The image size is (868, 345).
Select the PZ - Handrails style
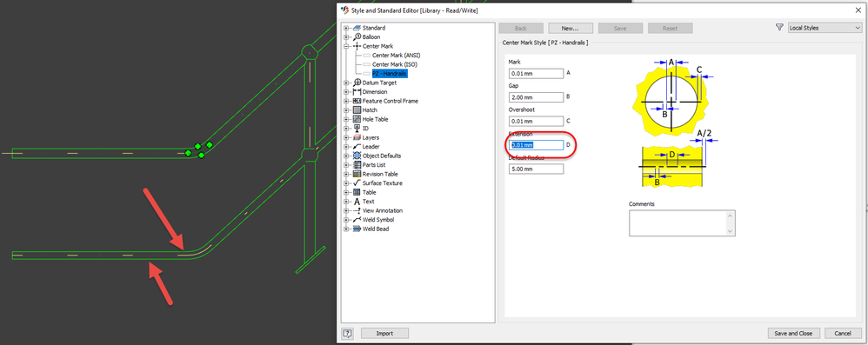(x=390, y=74)
